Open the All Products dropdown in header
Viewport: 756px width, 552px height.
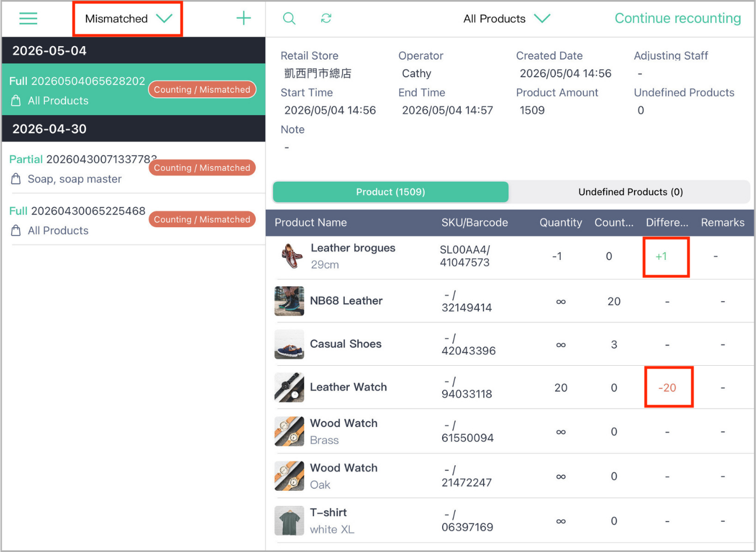[506, 19]
